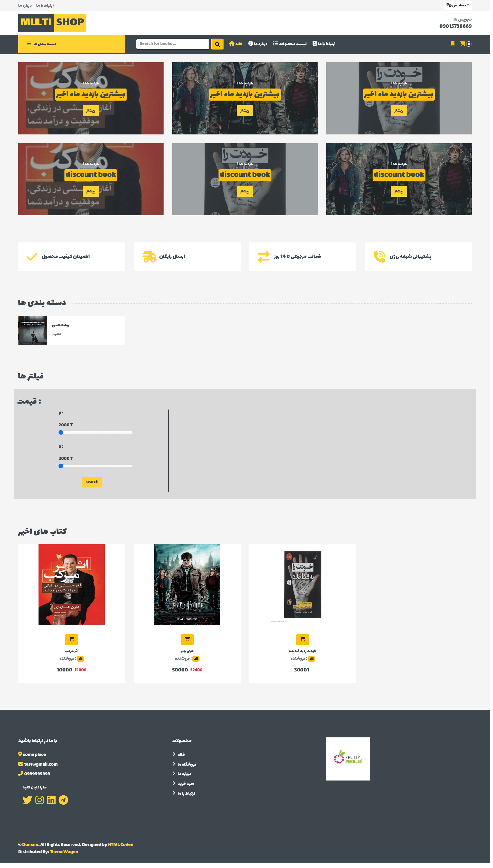
Task: Click the minimum price slider handle
Action: coord(61,435)
